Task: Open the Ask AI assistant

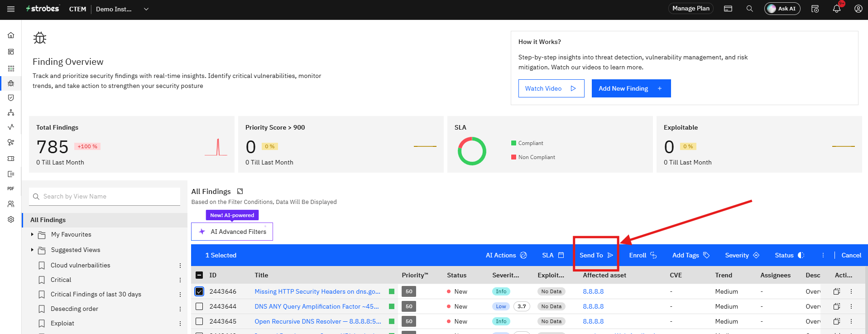Action: (x=782, y=9)
